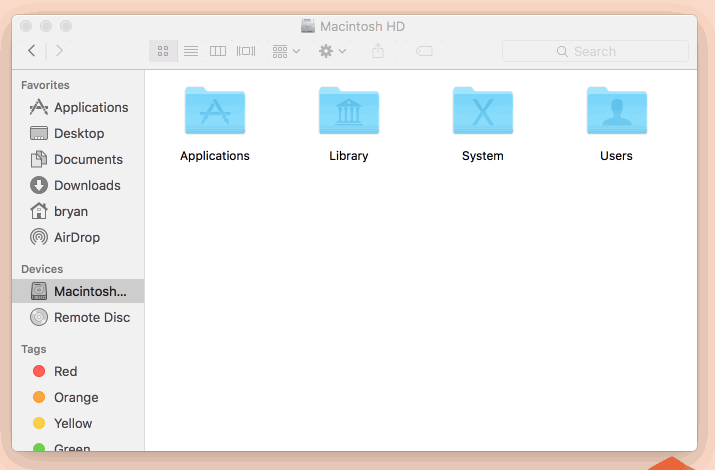Click the Documents sidebar icon
The width and height of the screenshot is (715, 470).
pyautogui.click(x=39, y=159)
